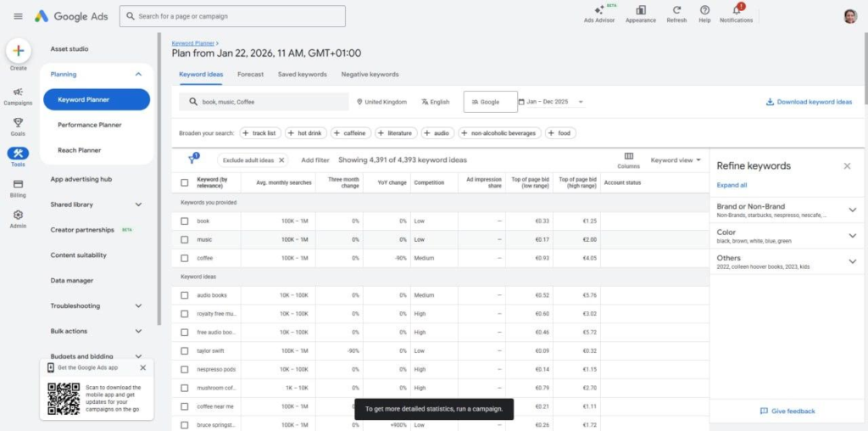Select all keywords header checkbox

point(184,182)
